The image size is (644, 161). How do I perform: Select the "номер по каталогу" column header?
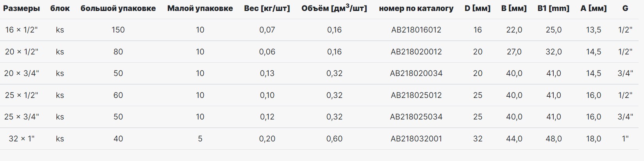(416, 8)
